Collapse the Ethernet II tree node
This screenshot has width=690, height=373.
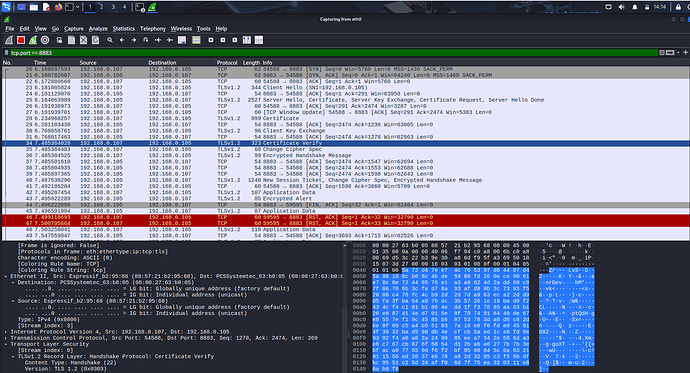tap(6, 276)
